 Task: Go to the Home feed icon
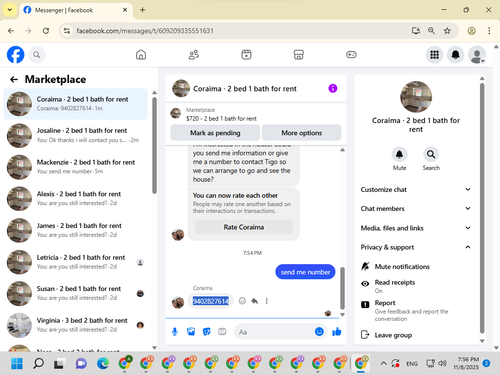(x=141, y=55)
